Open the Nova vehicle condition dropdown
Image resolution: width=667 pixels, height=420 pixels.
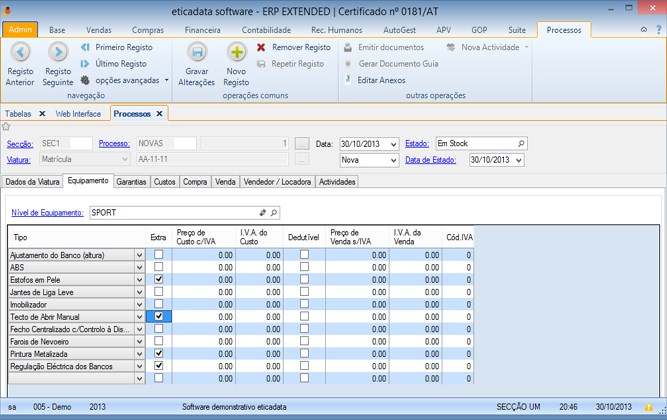click(x=393, y=160)
